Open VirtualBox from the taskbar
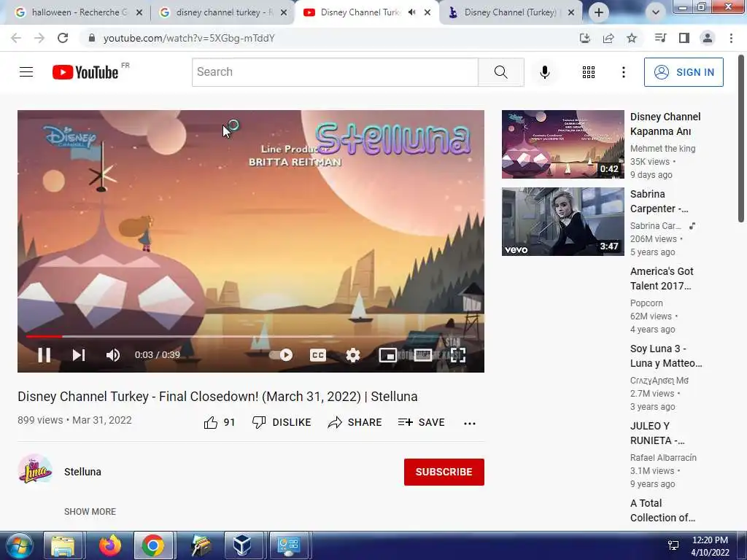 pos(243,545)
